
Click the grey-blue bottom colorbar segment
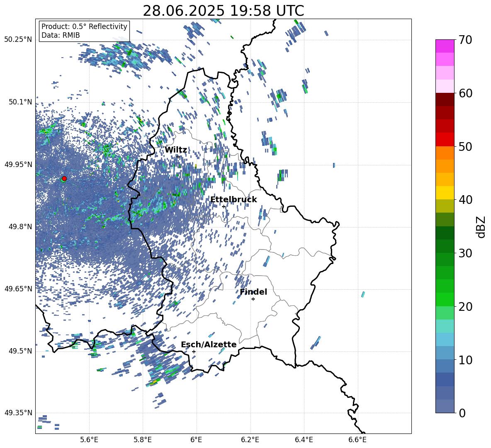pyautogui.click(x=445, y=406)
